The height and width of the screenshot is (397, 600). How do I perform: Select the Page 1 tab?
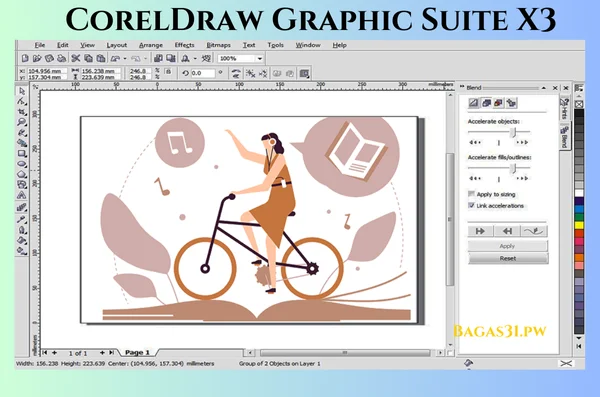(137, 352)
